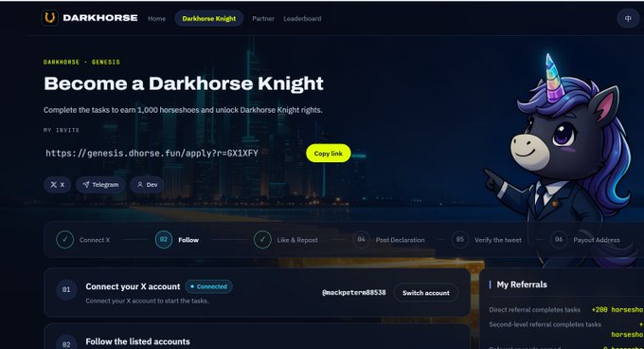Select the Darkhorse Knight nav tab
Image resolution: width=644 pixels, height=349 pixels.
point(209,19)
